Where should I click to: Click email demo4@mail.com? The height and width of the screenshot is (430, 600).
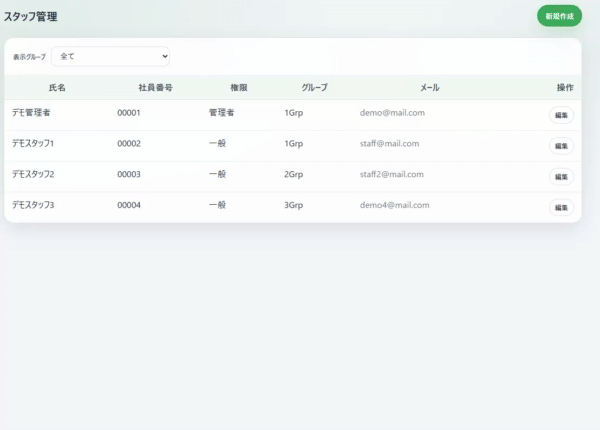(395, 205)
